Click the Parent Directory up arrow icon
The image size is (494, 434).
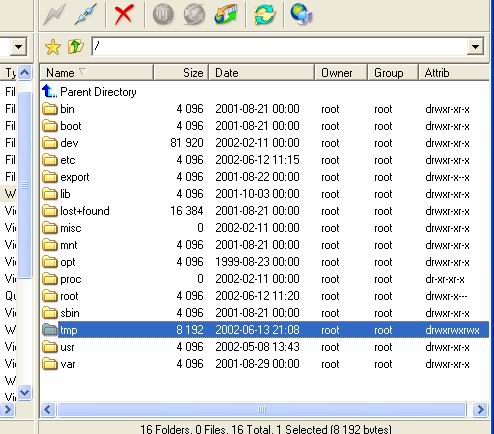[x=49, y=91]
